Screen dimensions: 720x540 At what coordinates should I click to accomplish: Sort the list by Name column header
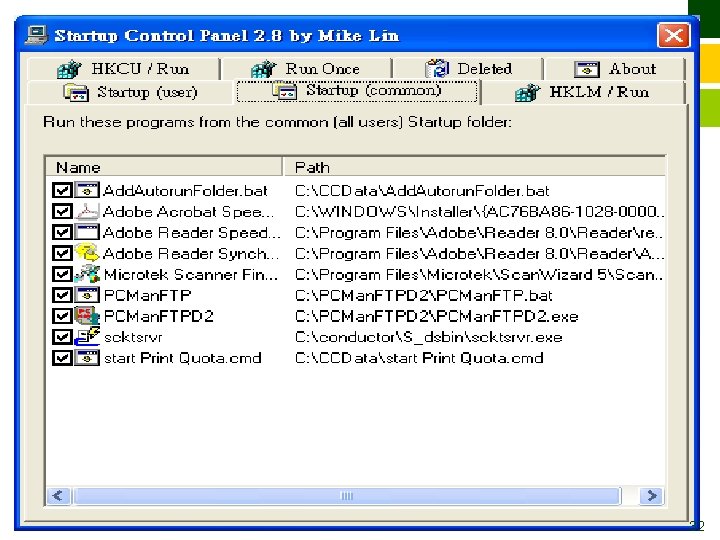point(164,167)
